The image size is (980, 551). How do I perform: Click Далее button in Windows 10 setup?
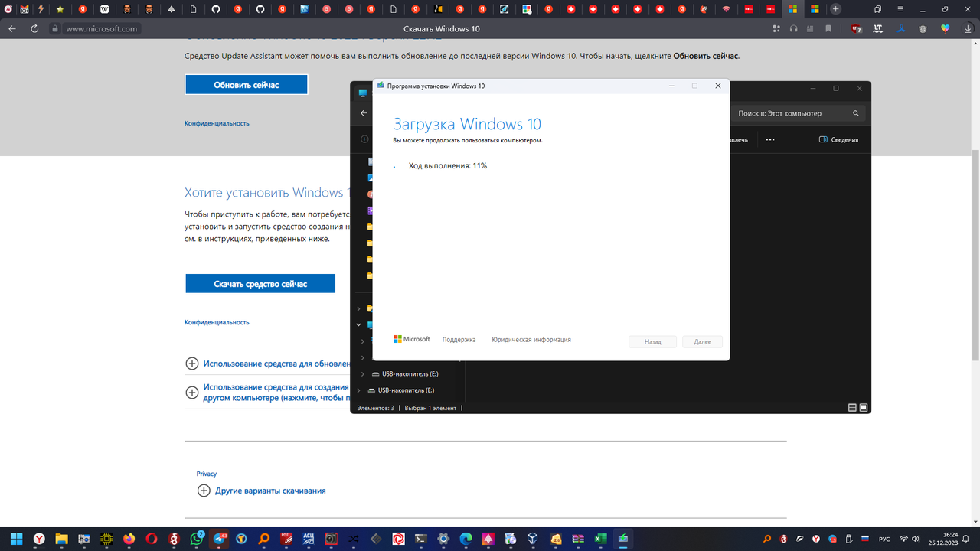702,342
